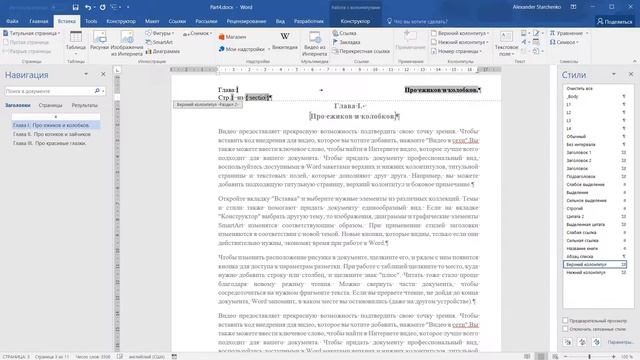Click the New Style button in Styles pane
The height and width of the screenshot is (360, 640).
tap(568, 342)
